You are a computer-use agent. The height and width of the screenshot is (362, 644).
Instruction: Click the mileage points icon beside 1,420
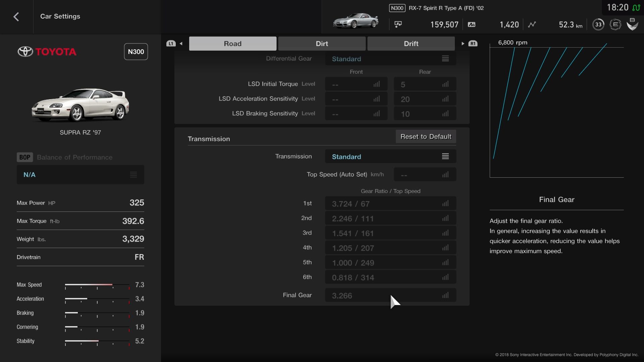(x=472, y=24)
